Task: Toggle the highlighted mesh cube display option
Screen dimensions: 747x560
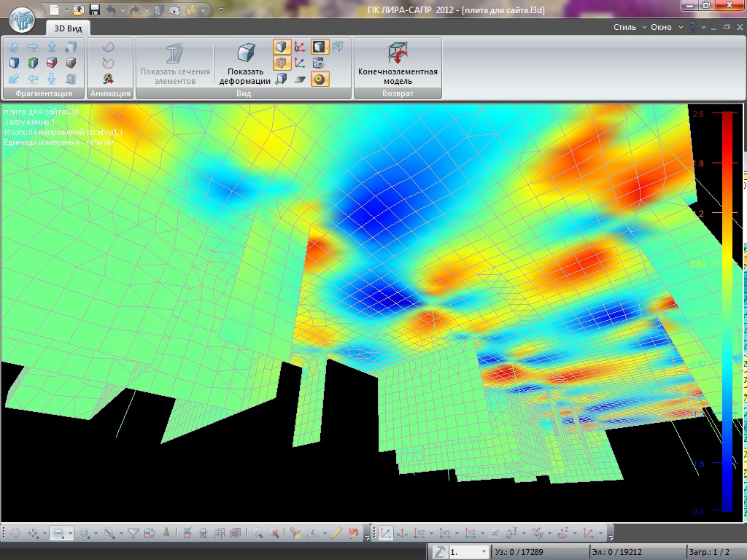Action: pos(282,63)
